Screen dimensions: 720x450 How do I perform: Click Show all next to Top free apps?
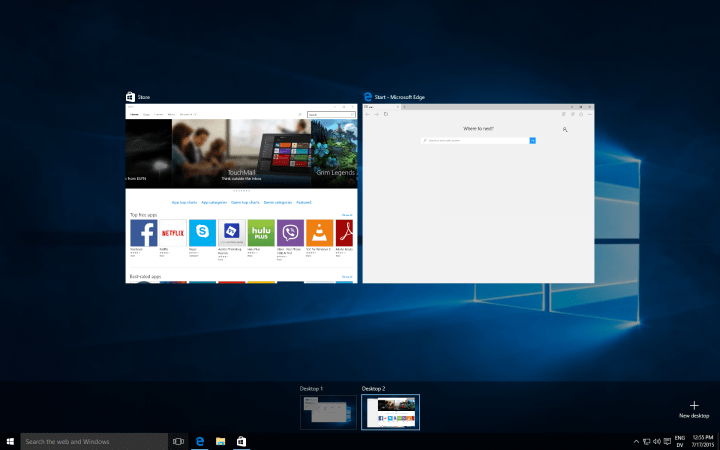(x=347, y=215)
